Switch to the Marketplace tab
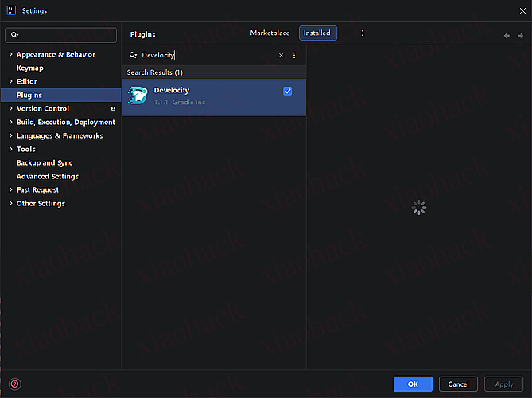The height and width of the screenshot is (398, 532). [x=270, y=33]
